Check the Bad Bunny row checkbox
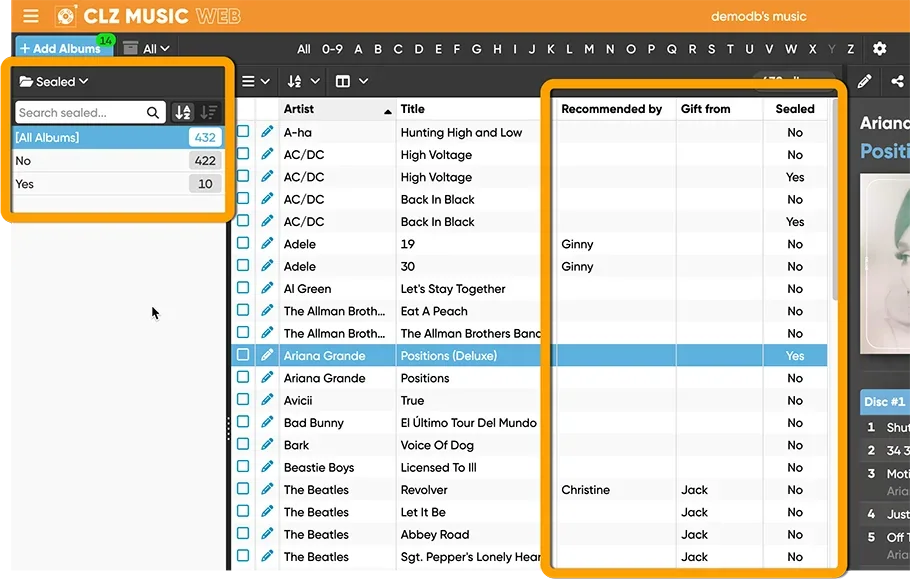910x579 pixels. pyautogui.click(x=243, y=422)
